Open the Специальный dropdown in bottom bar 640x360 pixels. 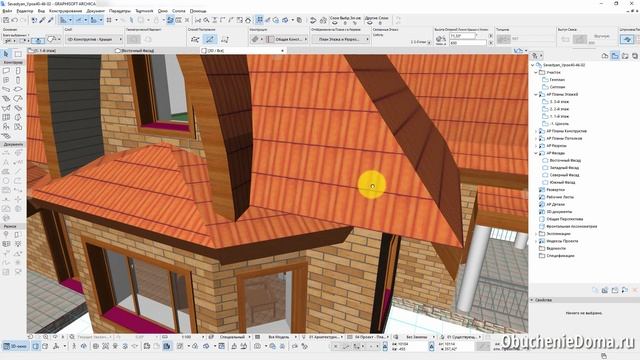[234, 337]
